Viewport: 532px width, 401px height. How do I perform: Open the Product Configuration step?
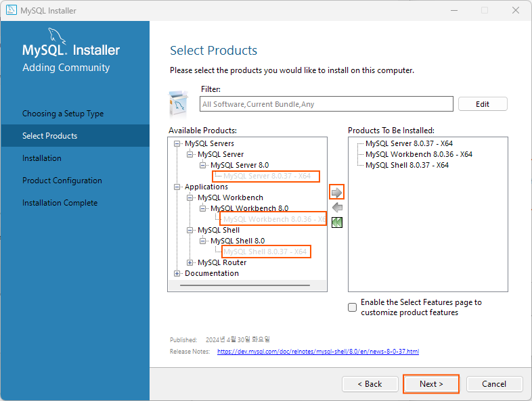tap(62, 181)
